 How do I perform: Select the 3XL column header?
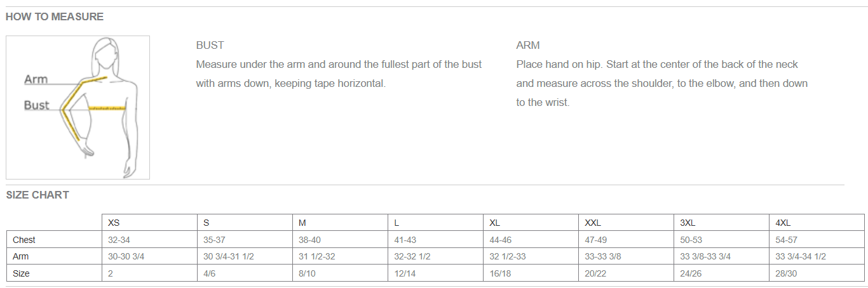688,223
